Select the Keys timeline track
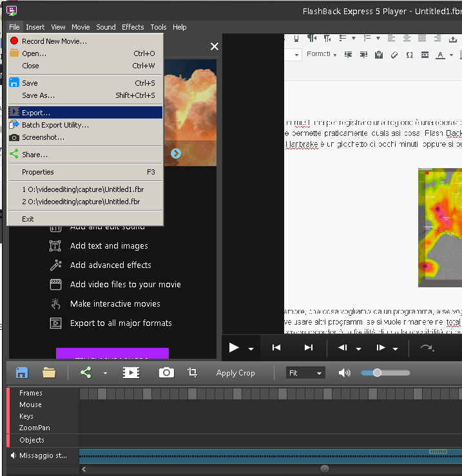The image size is (462, 476). pos(26,416)
